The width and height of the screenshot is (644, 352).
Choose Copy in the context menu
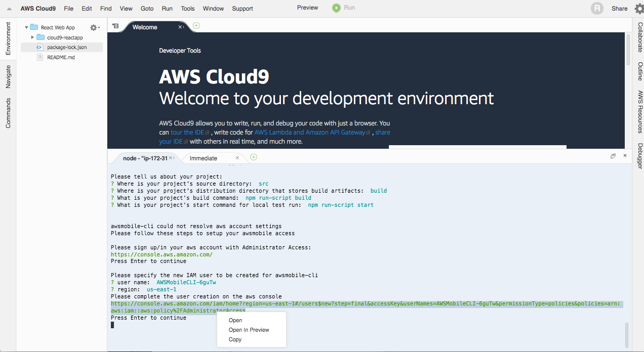(235, 339)
